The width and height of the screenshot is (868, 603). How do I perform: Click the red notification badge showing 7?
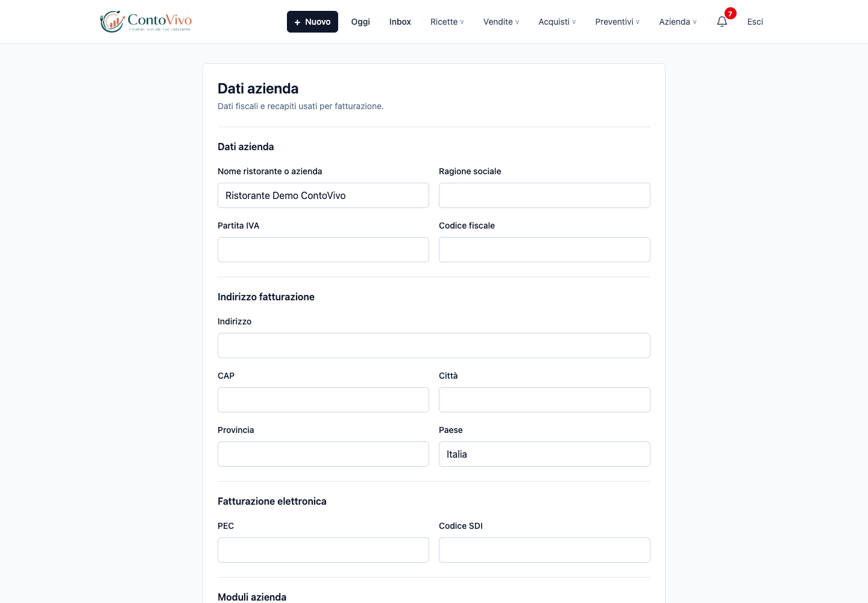click(x=730, y=13)
